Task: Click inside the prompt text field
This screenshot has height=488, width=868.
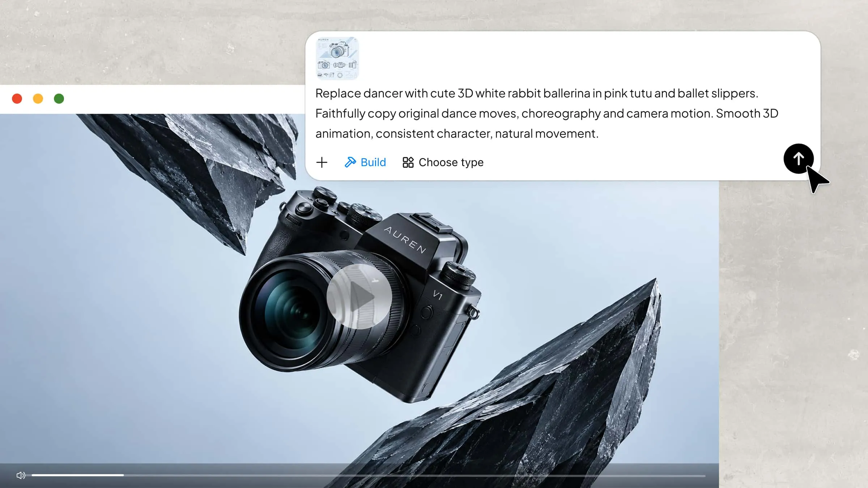Action: [547, 114]
